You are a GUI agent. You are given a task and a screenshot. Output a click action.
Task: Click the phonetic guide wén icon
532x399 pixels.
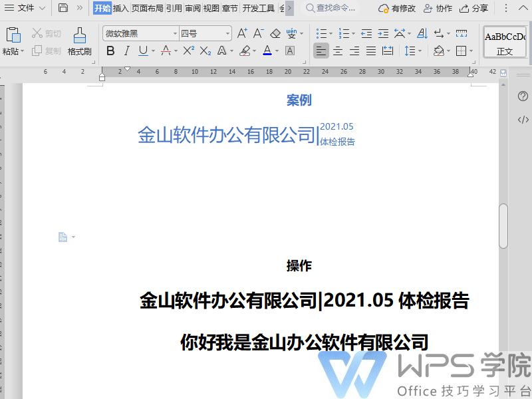click(x=291, y=33)
